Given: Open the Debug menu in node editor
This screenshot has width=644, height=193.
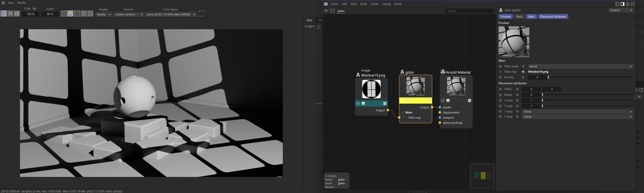Looking at the screenshot, I should [386, 4].
